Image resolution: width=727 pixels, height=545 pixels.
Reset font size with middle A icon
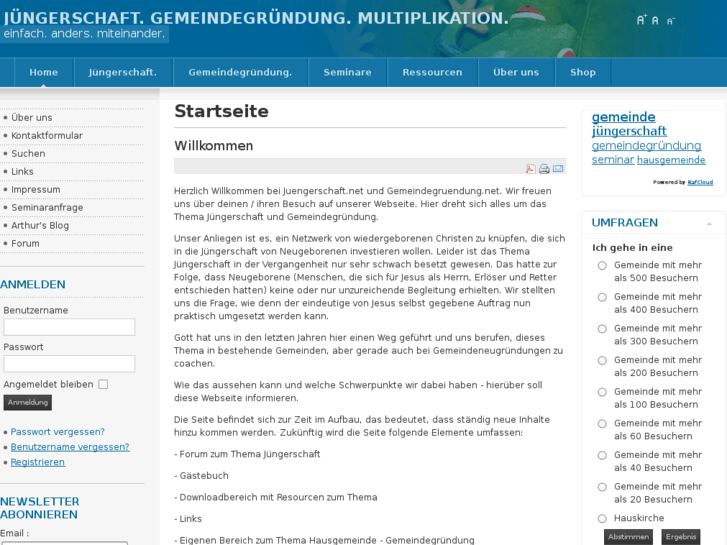coord(655,20)
